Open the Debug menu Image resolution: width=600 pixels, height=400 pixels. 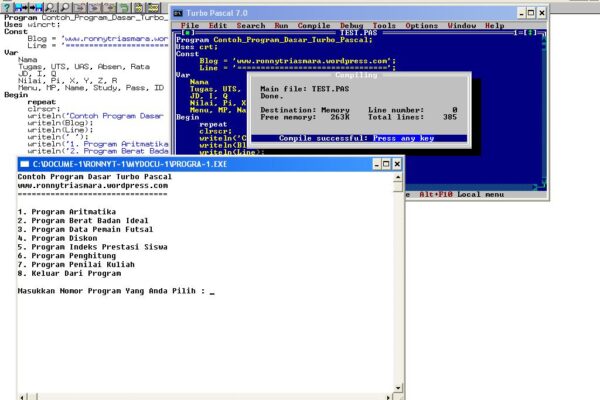coord(352,25)
